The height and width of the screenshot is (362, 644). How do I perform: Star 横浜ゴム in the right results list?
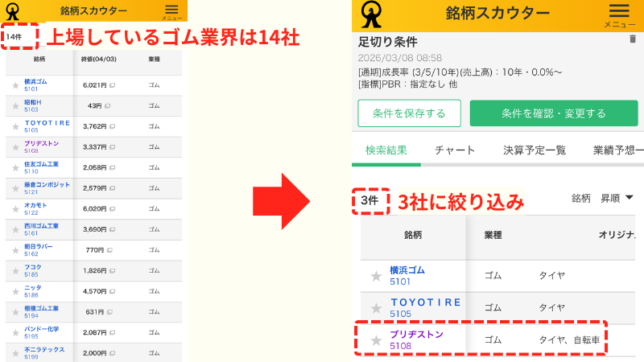(x=376, y=276)
